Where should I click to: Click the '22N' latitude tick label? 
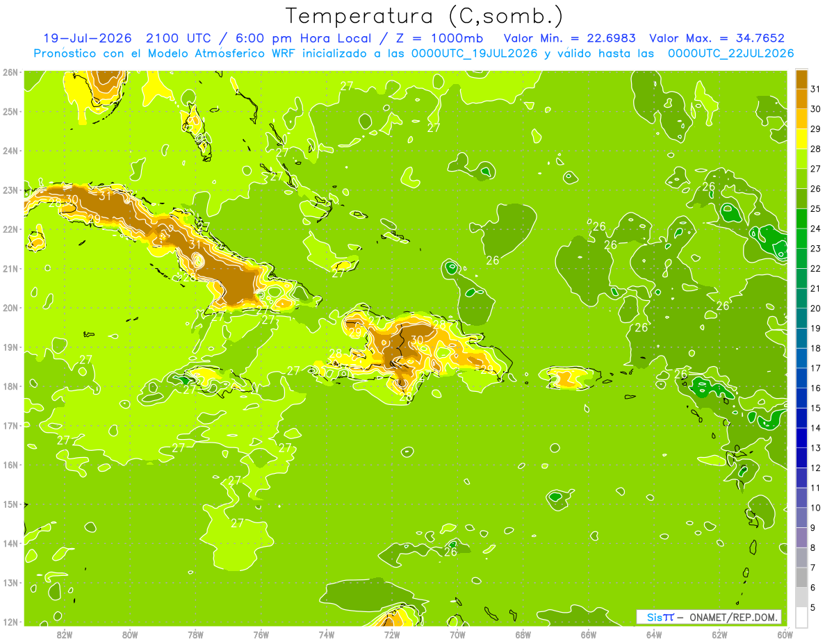tap(10, 229)
